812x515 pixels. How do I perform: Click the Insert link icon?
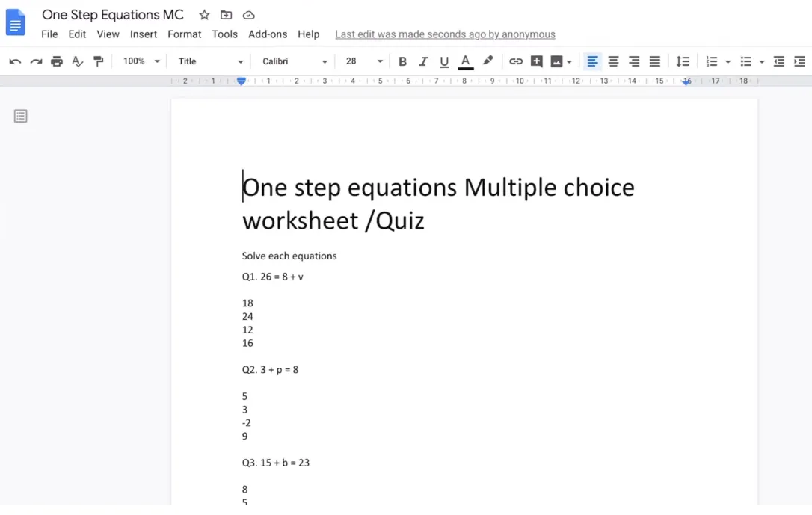(516, 61)
